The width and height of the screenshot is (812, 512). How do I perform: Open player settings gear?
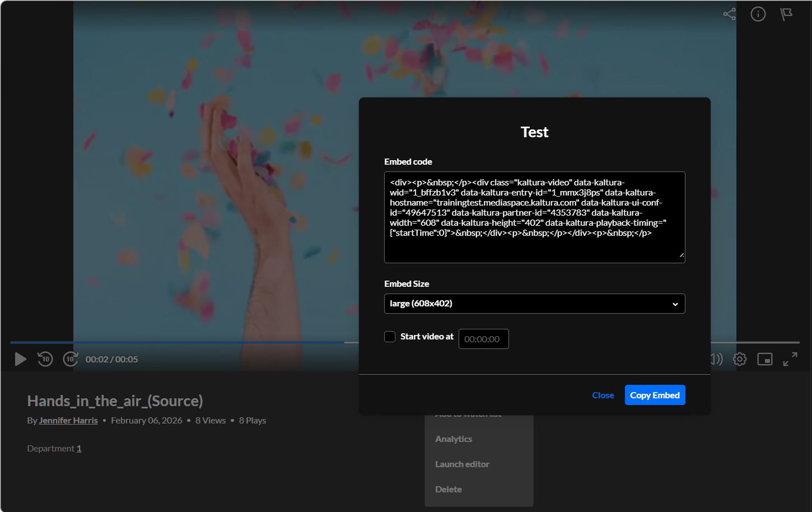740,359
